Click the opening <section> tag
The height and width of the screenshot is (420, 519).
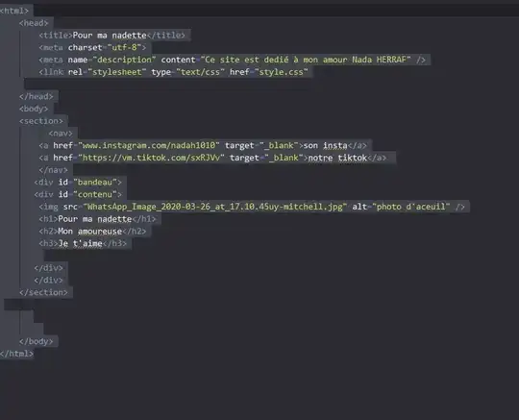click(x=41, y=121)
